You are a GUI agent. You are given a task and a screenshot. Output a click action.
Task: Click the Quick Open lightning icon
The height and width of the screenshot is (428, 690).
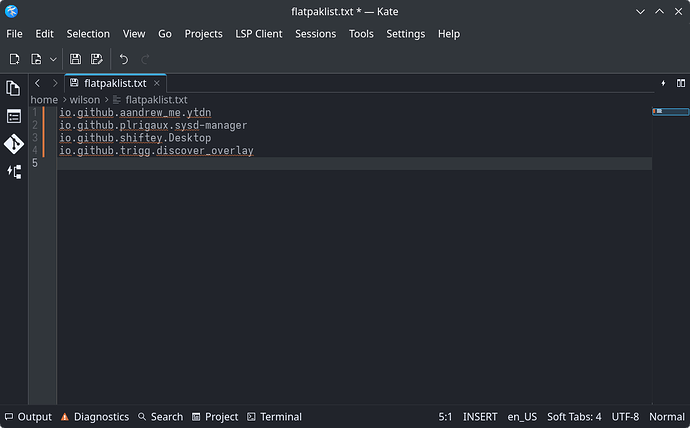coord(663,83)
